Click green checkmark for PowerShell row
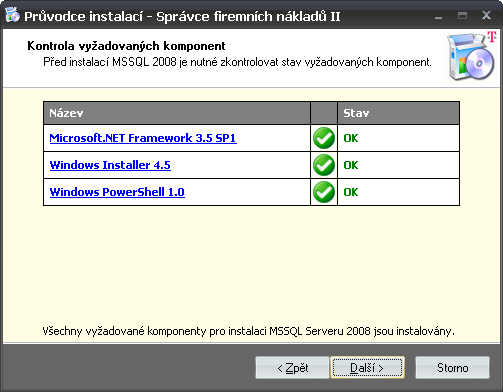 point(324,192)
